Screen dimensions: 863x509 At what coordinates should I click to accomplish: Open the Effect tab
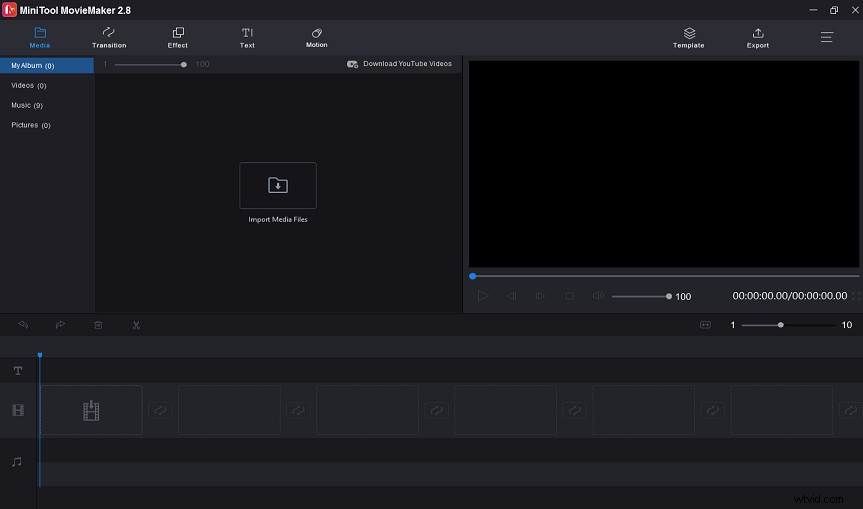[x=178, y=37]
